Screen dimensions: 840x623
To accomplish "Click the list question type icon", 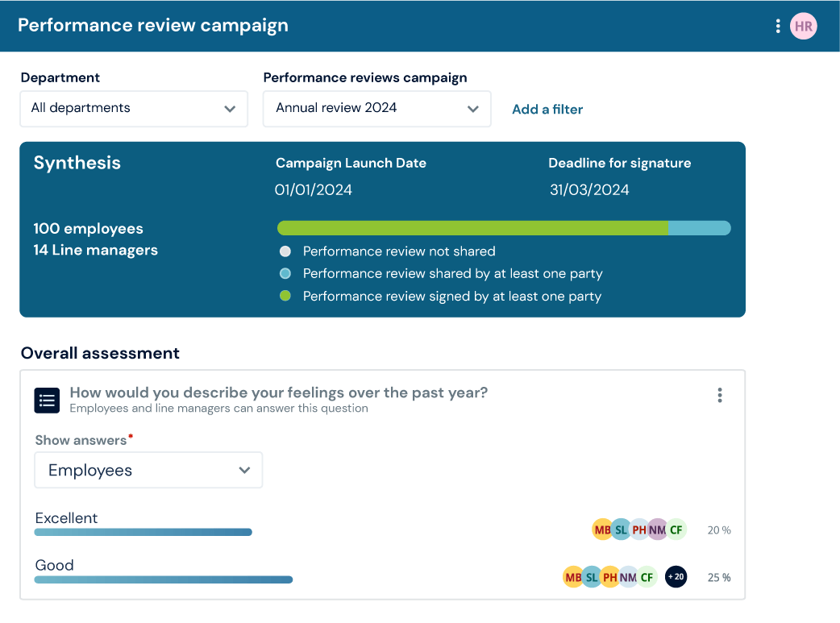I will click(47, 401).
